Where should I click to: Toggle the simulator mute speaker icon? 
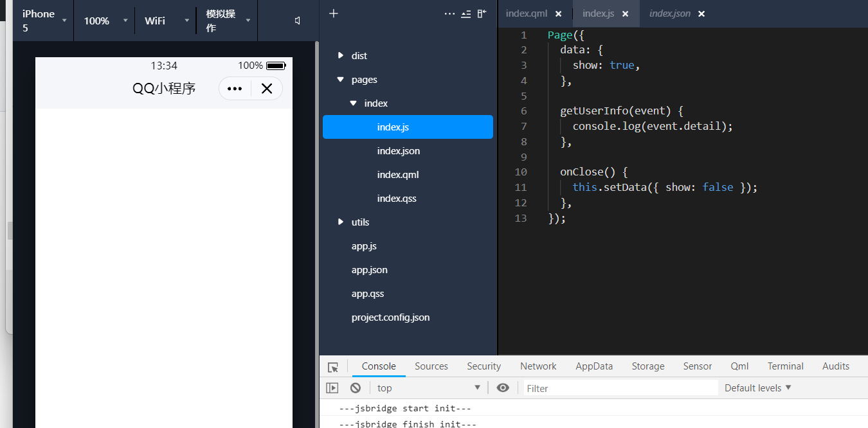click(297, 21)
